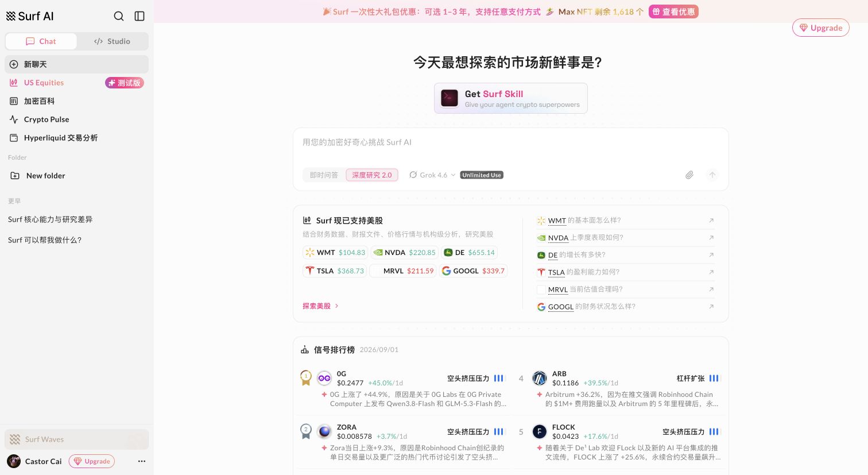Click the Surf AI logo
Viewport: 868px width, 475px height.
coord(30,16)
